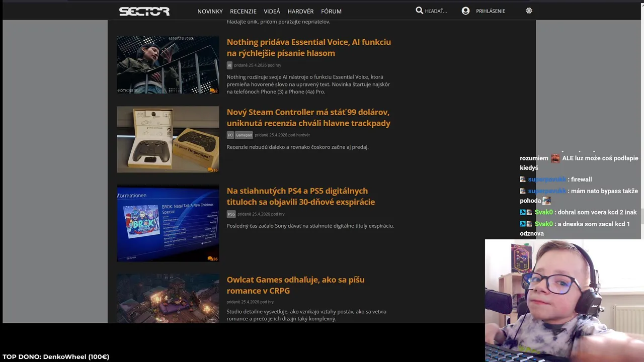Open Owlcat Games romance article headline
This screenshot has width=644, height=362.
[295, 285]
